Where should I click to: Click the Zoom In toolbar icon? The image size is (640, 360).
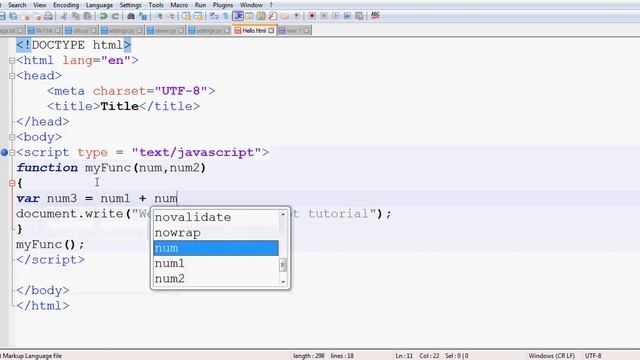160,16
